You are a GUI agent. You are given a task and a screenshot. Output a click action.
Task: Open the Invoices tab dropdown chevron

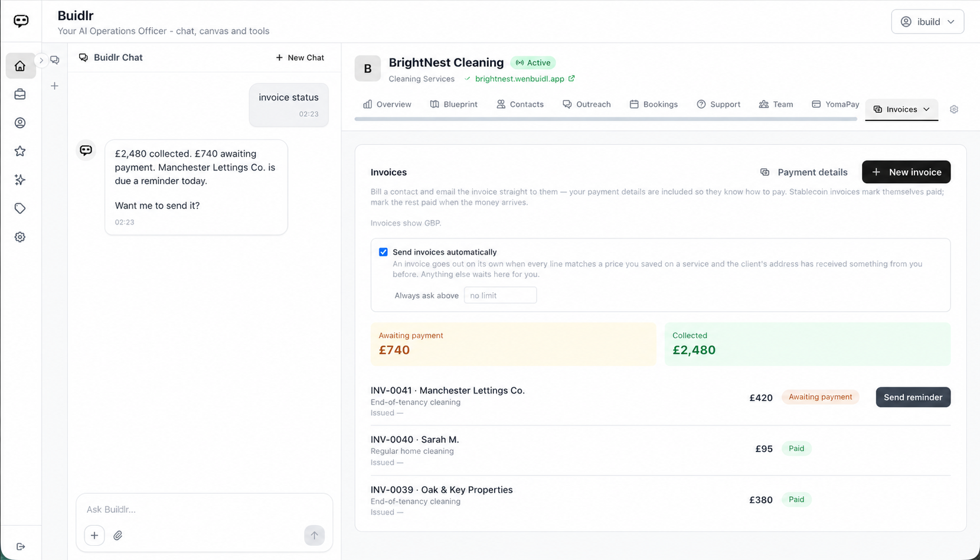point(926,109)
